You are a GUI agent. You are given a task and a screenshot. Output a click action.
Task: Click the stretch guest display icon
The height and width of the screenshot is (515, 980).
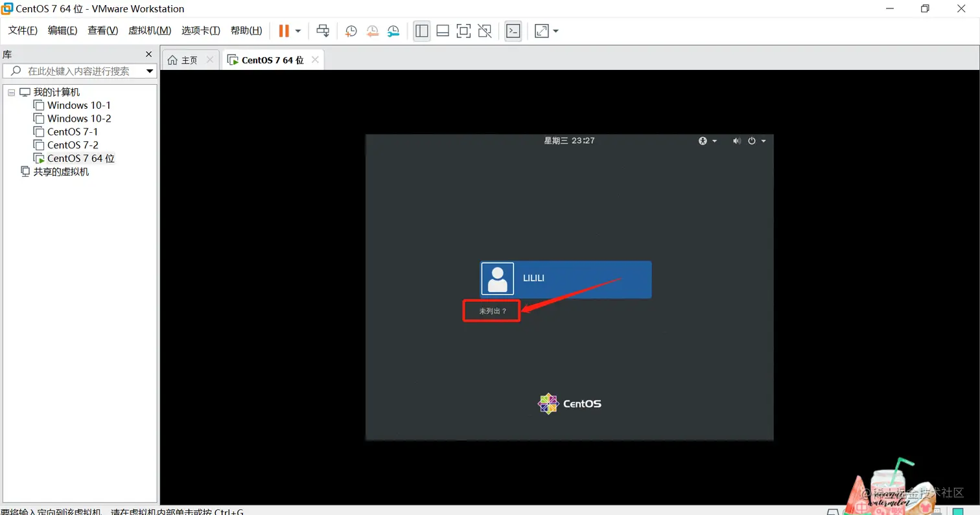pos(542,30)
